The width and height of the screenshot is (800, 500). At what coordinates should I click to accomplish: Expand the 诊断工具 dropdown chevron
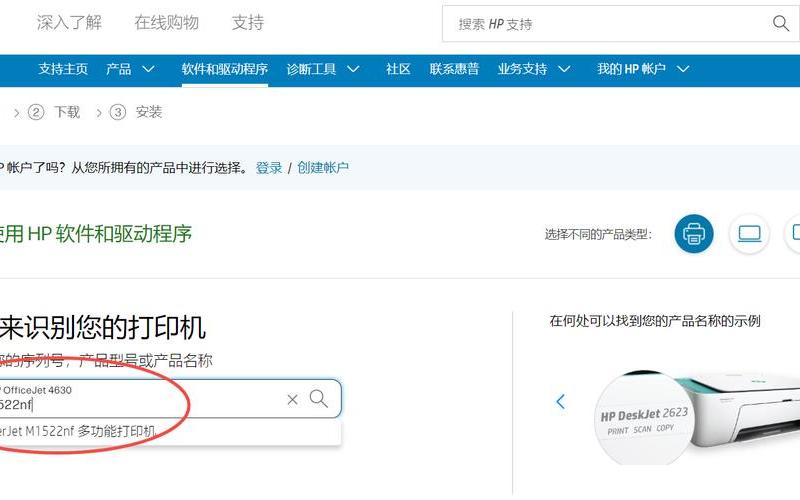click(x=353, y=69)
